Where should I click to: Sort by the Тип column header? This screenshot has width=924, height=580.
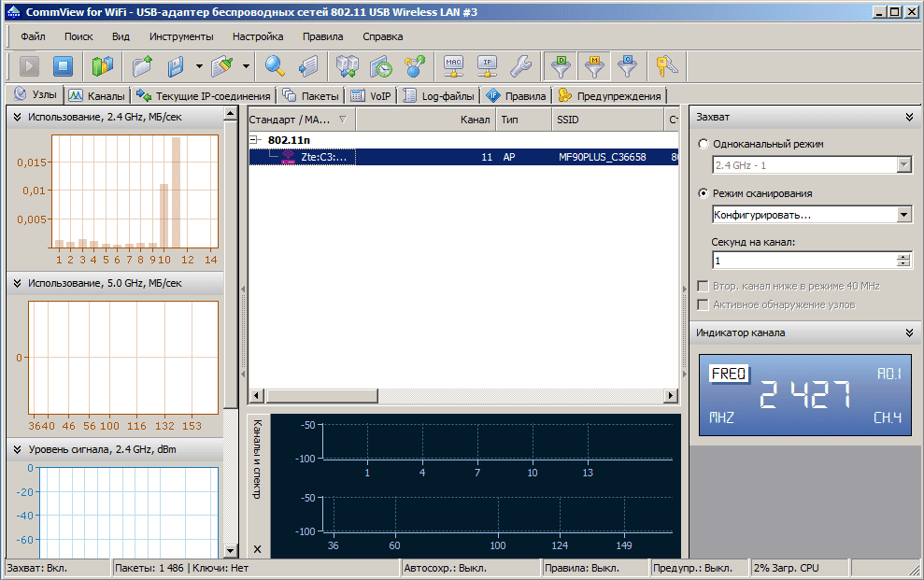point(523,120)
